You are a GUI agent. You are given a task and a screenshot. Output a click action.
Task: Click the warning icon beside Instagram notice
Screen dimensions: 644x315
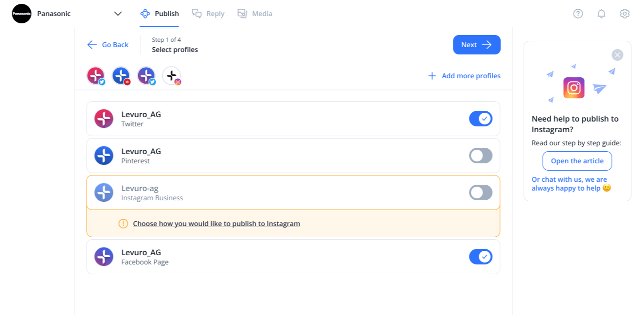coord(123,224)
